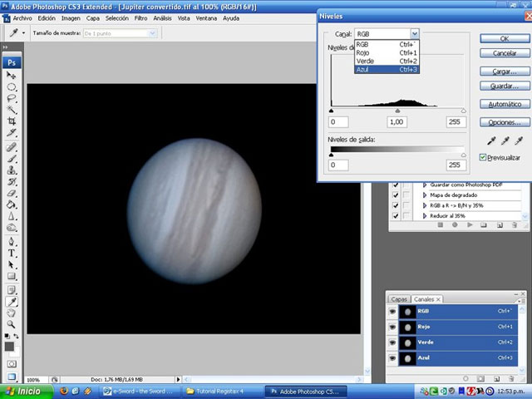Image resolution: width=532 pixels, height=399 pixels.
Task: Click the midtone gray input slider
Action: coord(397,110)
